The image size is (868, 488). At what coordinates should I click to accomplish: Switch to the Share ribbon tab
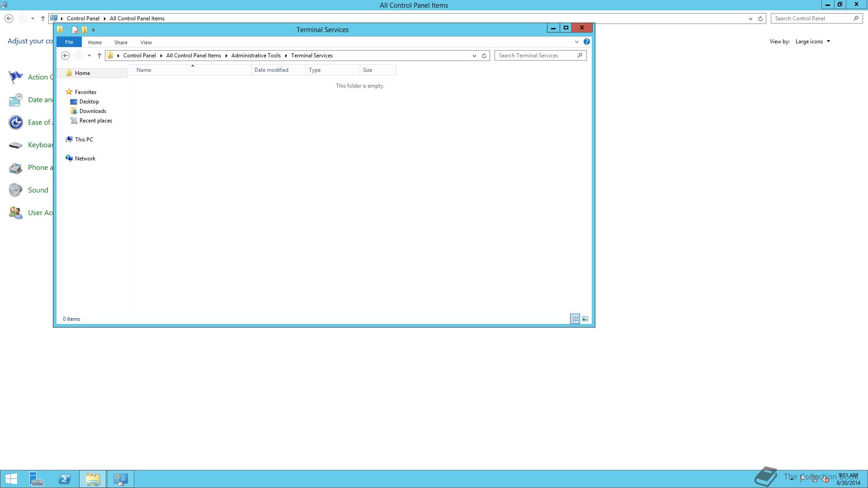(x=121, y=42)
